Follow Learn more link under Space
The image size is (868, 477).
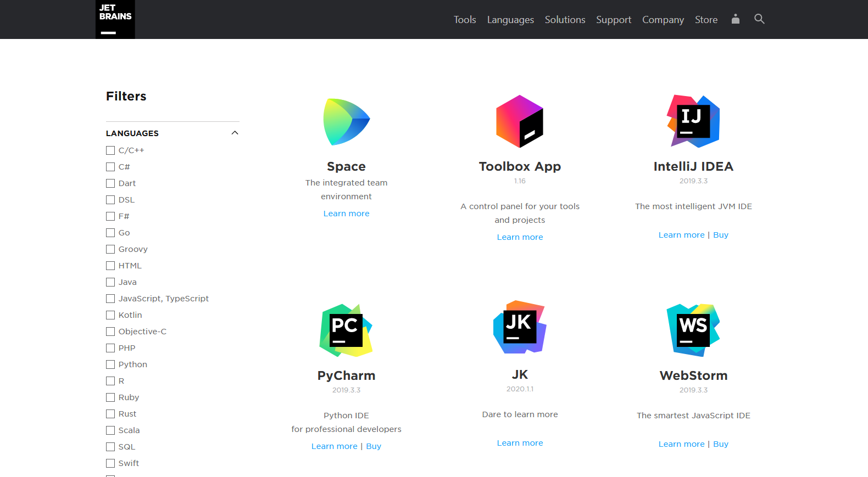tap(346, 214)
